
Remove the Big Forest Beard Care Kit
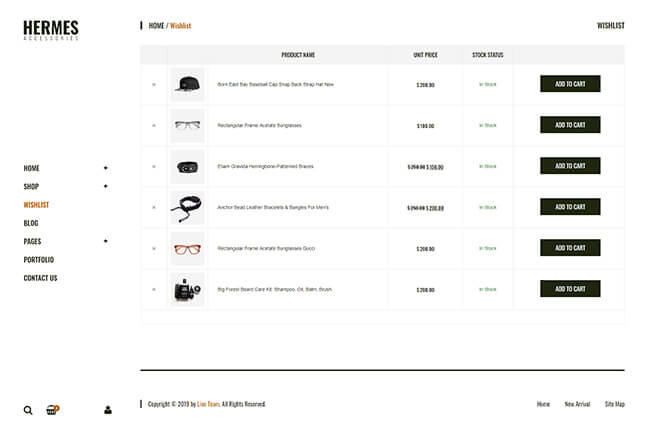[x=154, y=289]
